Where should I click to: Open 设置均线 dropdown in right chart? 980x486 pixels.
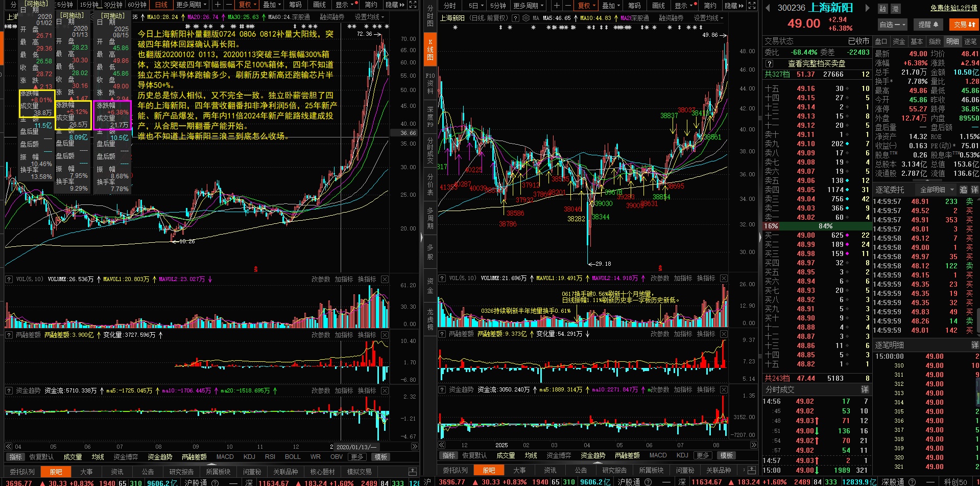tap(708, 18)
